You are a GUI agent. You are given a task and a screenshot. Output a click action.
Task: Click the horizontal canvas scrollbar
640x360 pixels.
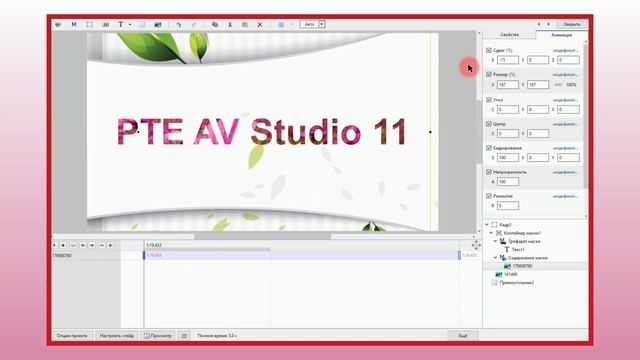pyautogui.click(x=262, y=236)
